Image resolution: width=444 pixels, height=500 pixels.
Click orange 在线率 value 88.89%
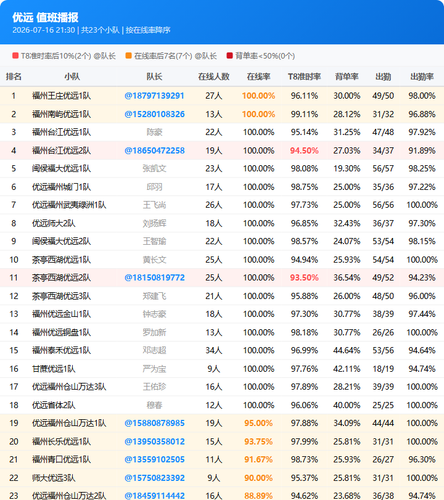(258, 496)
